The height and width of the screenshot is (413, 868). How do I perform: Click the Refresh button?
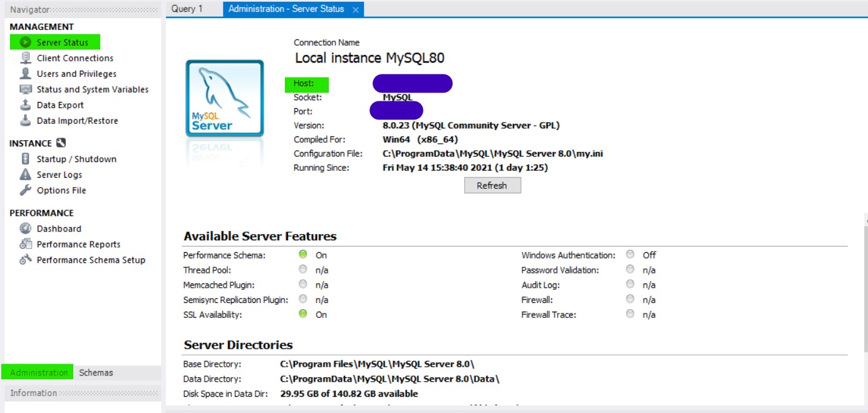pos(492,185)
